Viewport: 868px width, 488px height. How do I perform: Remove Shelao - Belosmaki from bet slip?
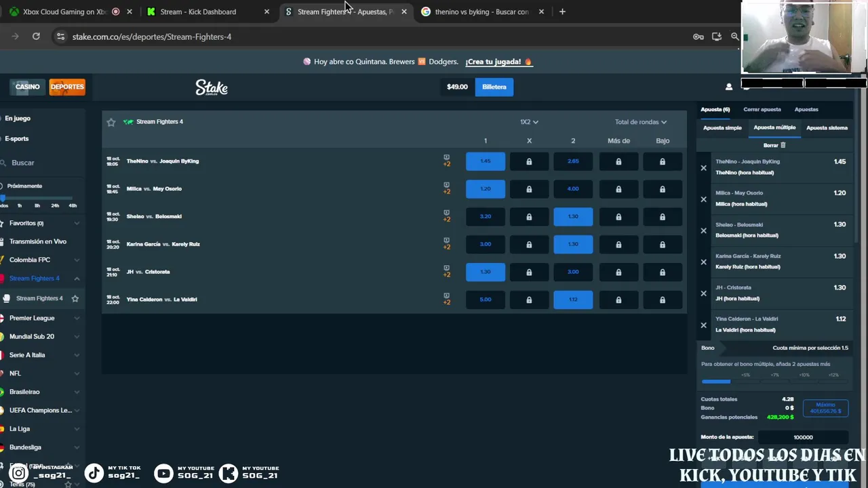(x=703, y=230)
